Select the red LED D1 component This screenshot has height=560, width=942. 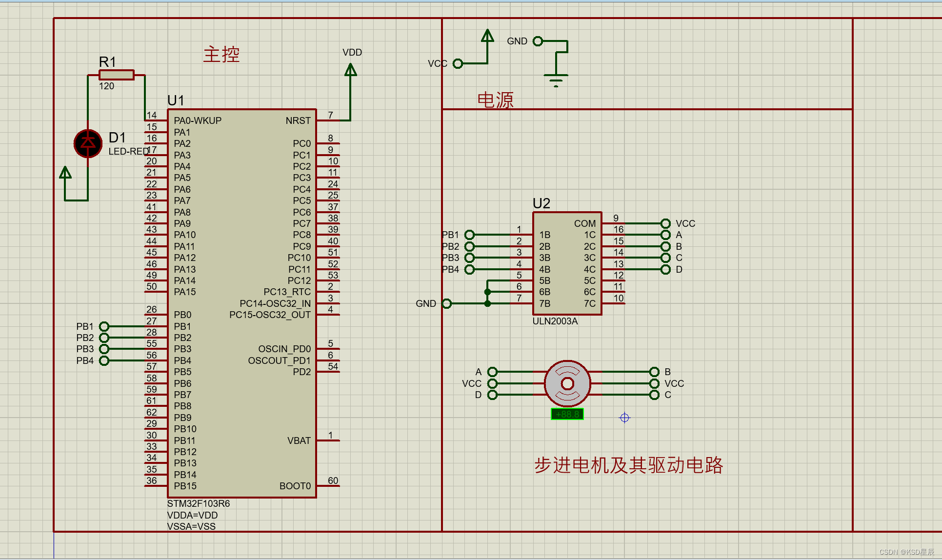[88, 143]
